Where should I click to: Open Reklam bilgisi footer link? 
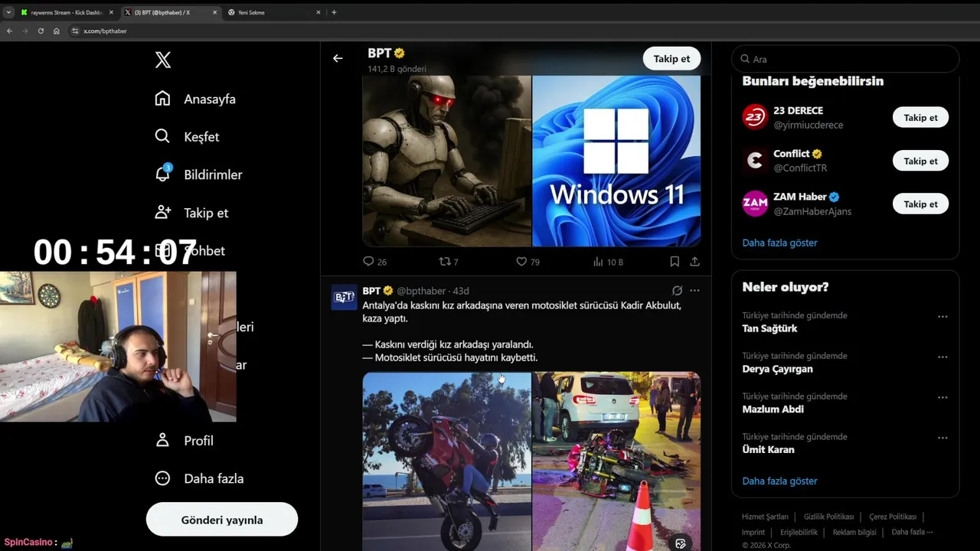pos(854,532)
